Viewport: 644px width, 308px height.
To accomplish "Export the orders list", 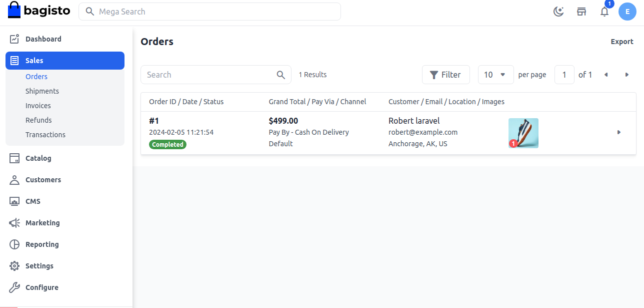I will [621, 42].
